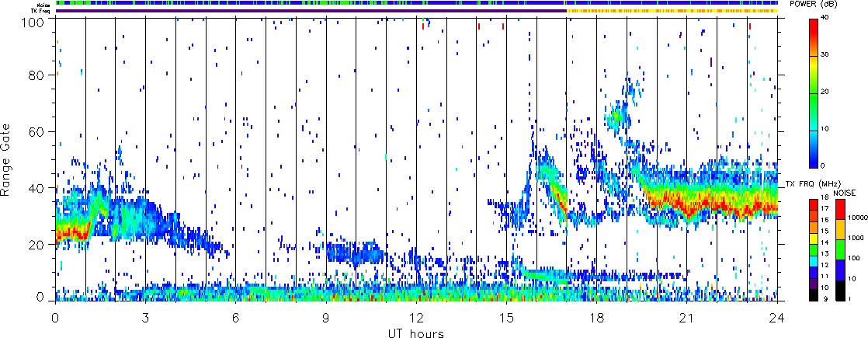
Task: Click the TX frequency color scale bar
Action: 815,249
